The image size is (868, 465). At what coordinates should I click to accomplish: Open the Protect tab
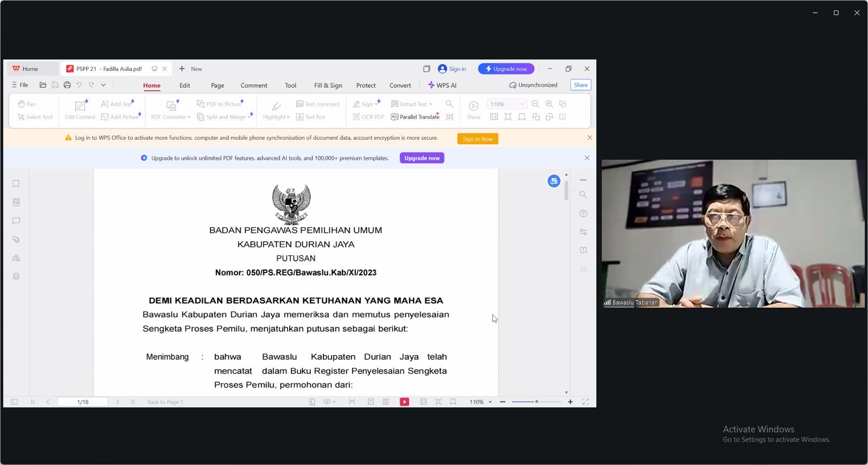[366, 86]
